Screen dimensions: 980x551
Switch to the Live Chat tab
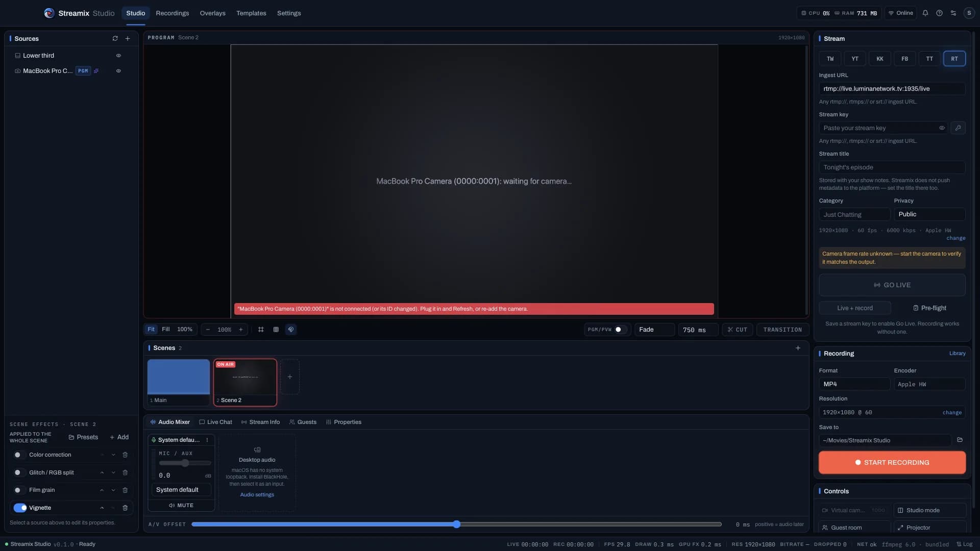(215, 422)
